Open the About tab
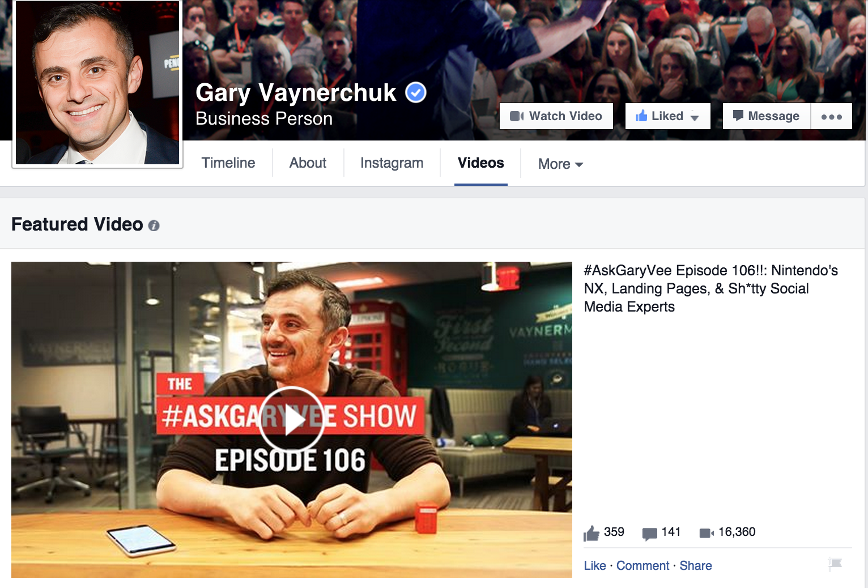 [308, 163]
